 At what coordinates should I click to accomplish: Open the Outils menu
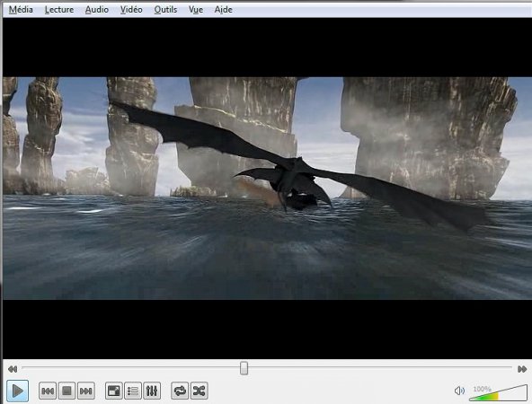point(165,10)
